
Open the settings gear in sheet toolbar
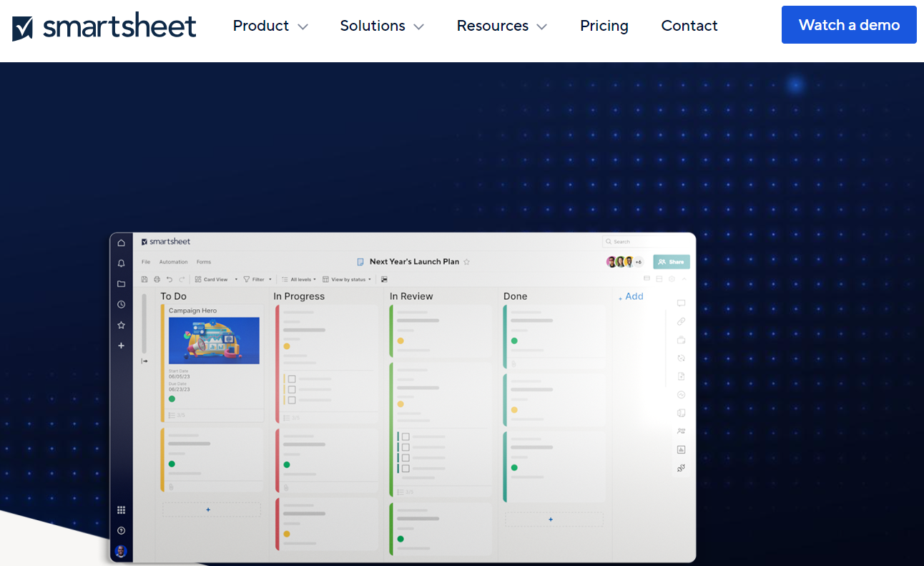pyautogui.click(x=672, y=279)
